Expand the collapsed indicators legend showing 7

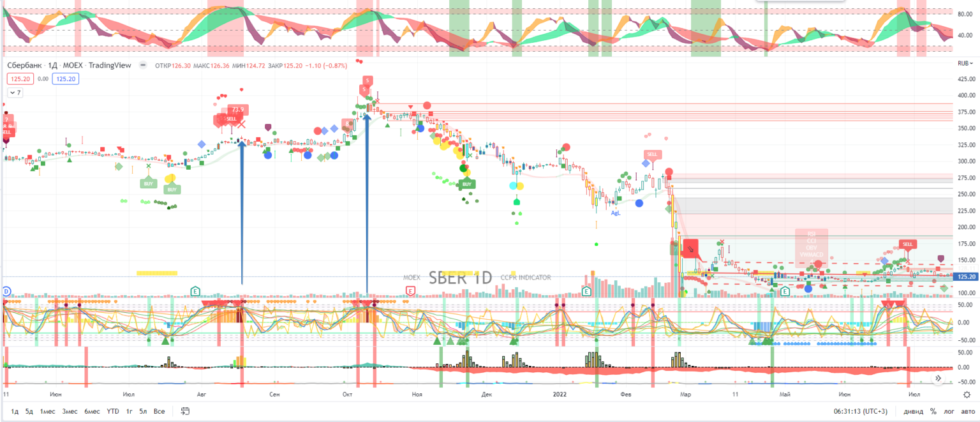pyautogui.click(x=14, y=93)
